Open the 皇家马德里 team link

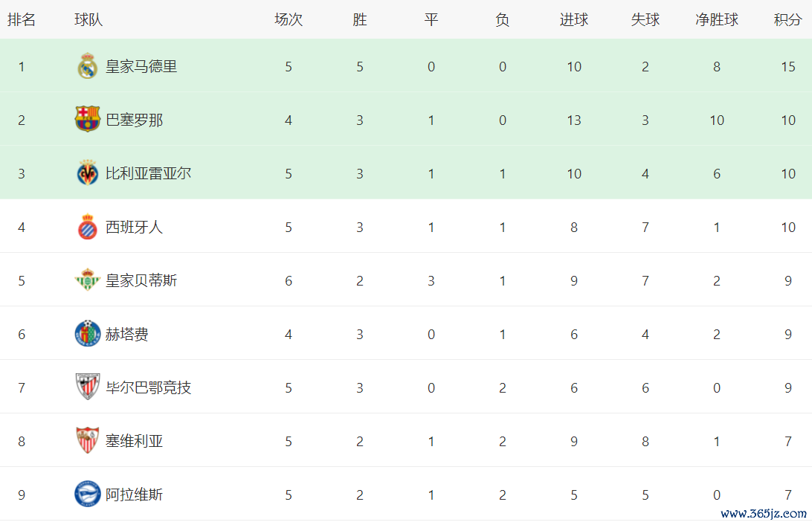tap(141, 67)
